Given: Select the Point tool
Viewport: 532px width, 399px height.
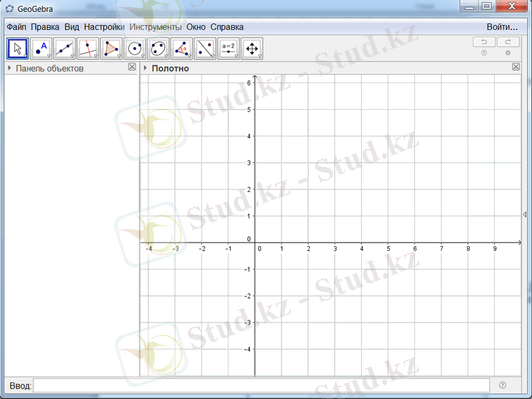Looking at the screenshot, I should point(41,49).
